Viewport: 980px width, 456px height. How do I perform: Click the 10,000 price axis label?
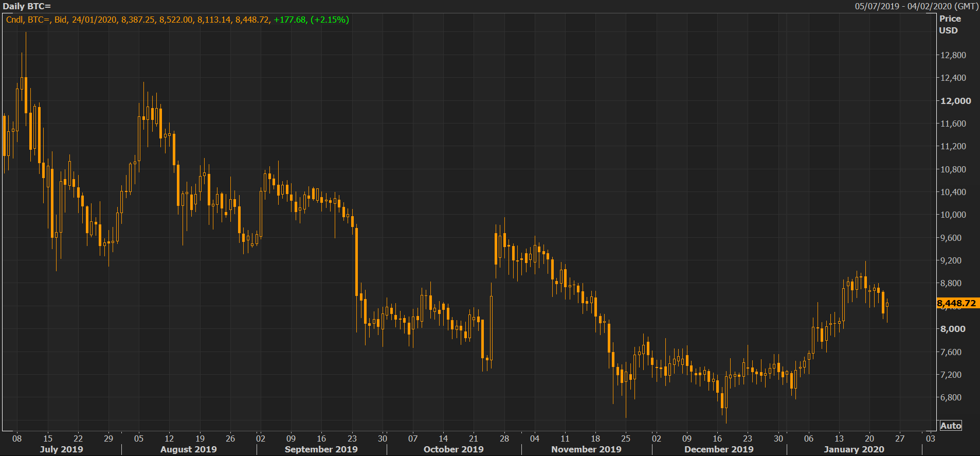(953, 215)
